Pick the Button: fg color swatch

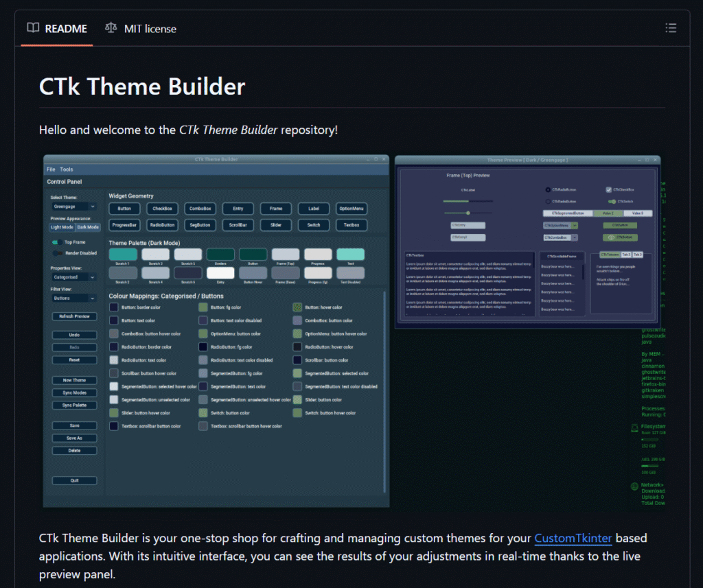pyautogui.click(x=203, y=307)
